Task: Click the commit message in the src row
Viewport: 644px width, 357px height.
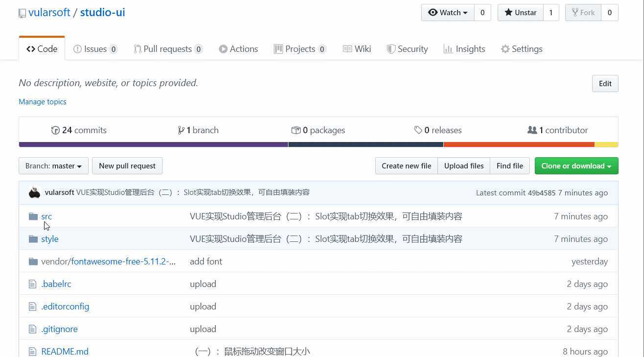Action: click(326, 216)
